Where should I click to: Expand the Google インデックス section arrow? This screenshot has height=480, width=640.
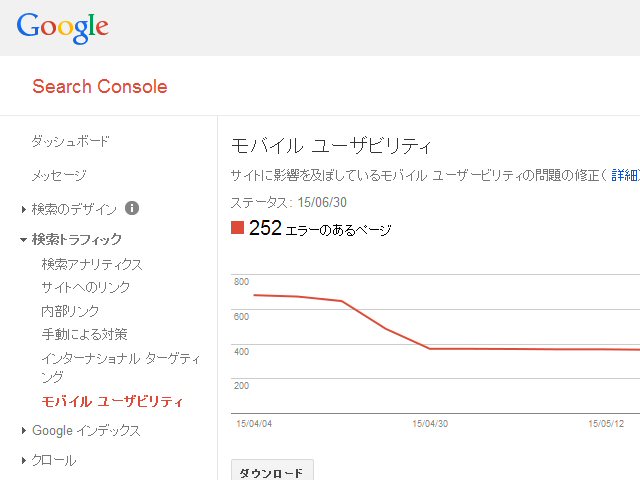click(24, 430)
